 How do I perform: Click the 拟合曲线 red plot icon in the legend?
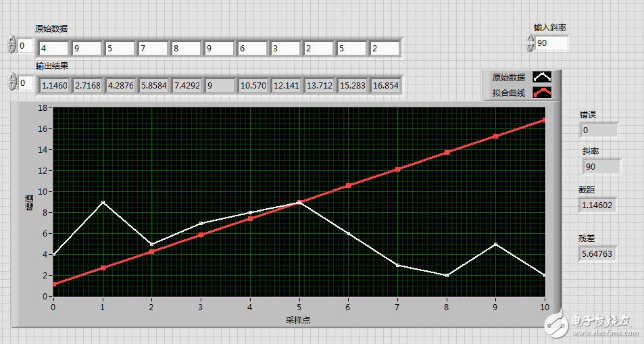point(542,93)
